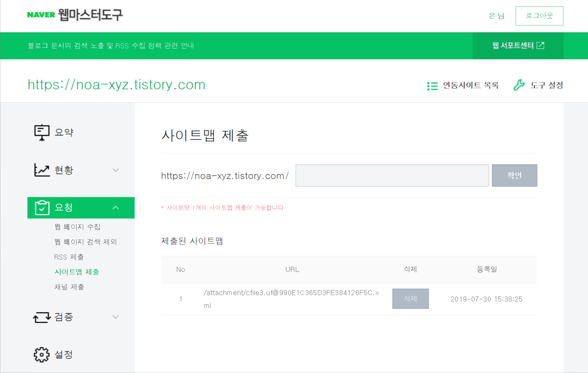
Task: Click the blog RSS policy notice banner text
Action: (111, 46)
